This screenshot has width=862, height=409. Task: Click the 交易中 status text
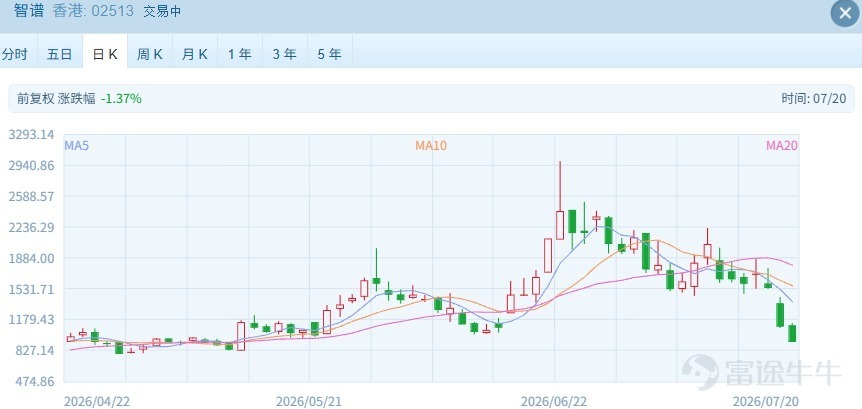[162, 12]
